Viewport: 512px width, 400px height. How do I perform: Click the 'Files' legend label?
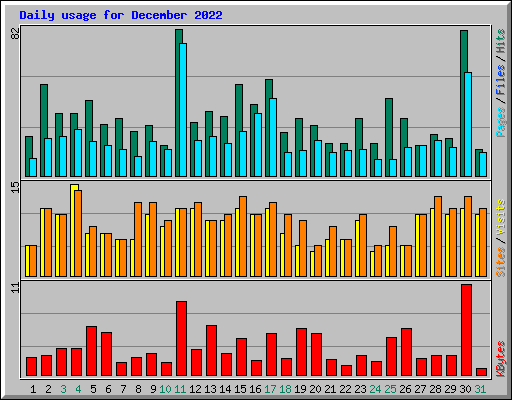coord(501,80)
